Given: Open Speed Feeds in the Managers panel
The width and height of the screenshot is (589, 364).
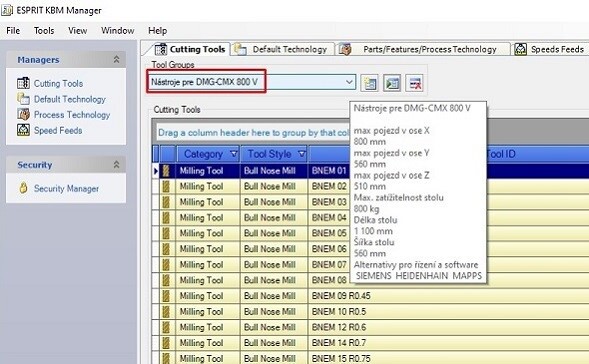Looking at the screenshot, I should point(58,130).
